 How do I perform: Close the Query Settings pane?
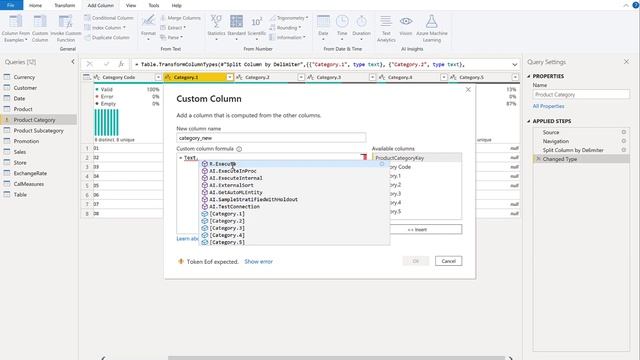point(627,62)
